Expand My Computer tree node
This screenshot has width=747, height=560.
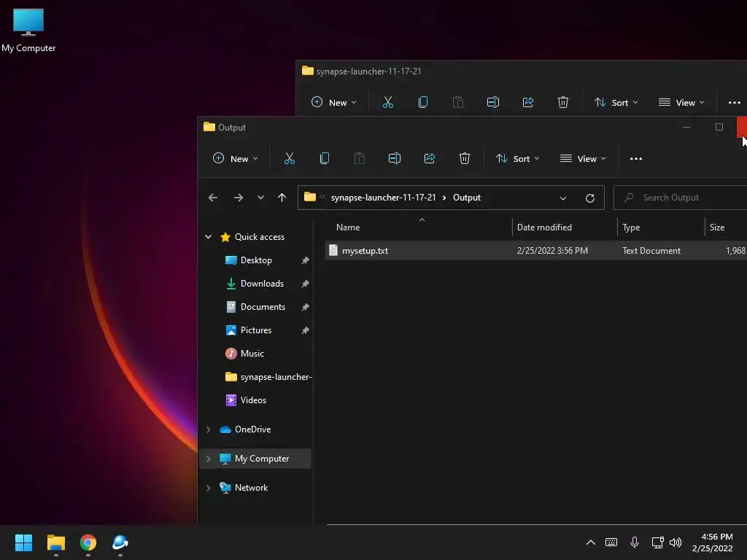pyautogui.click(x=208, y=459)
